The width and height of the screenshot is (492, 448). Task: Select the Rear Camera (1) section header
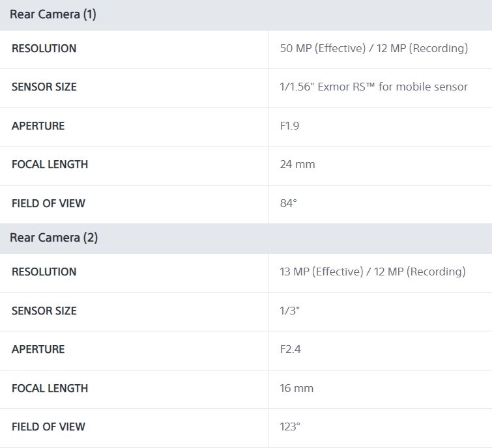click(246, 15)
